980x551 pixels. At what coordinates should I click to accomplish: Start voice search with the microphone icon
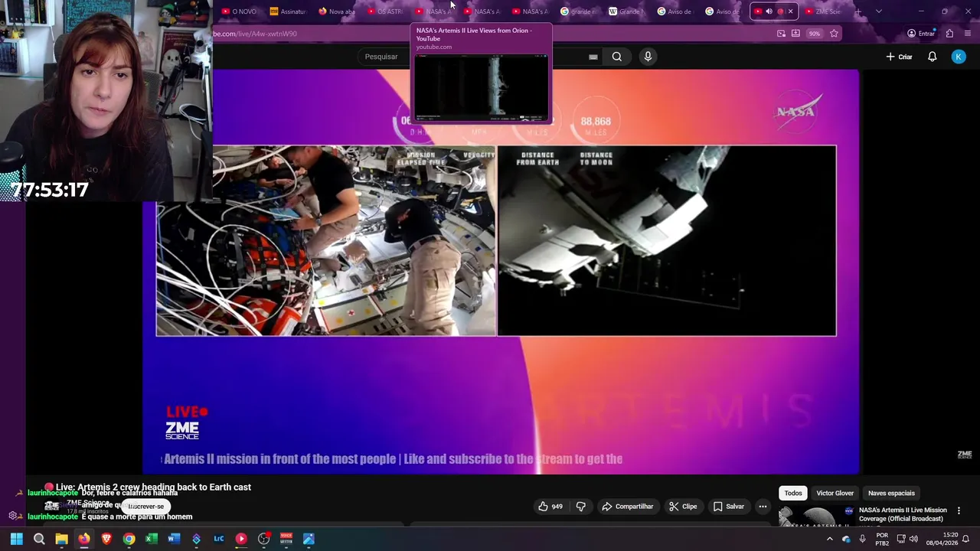pyautogui.click(x=648, y=57)
